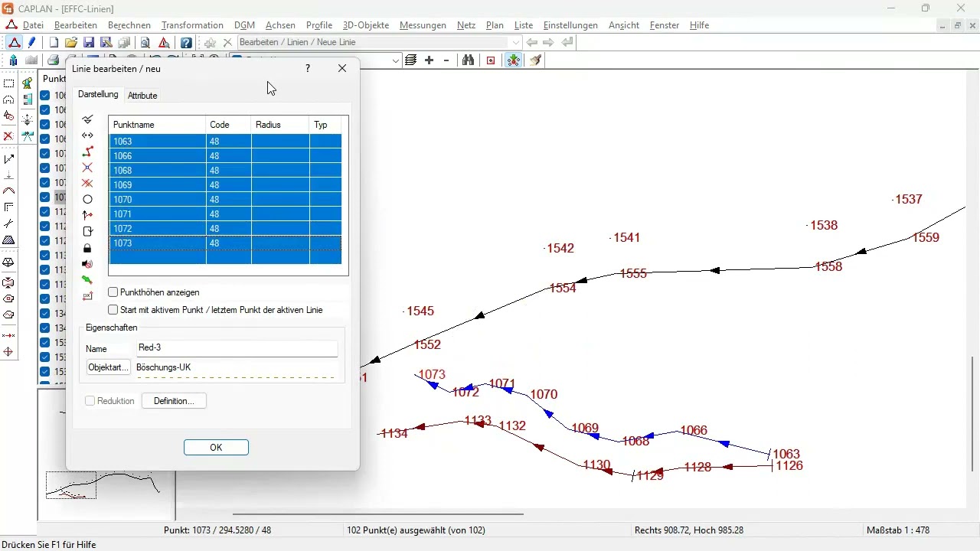The image size is (980, 551).
Task: Open the Bearbeiten / Linien / Neue Linie dropdown
Action: pos(517,43)
